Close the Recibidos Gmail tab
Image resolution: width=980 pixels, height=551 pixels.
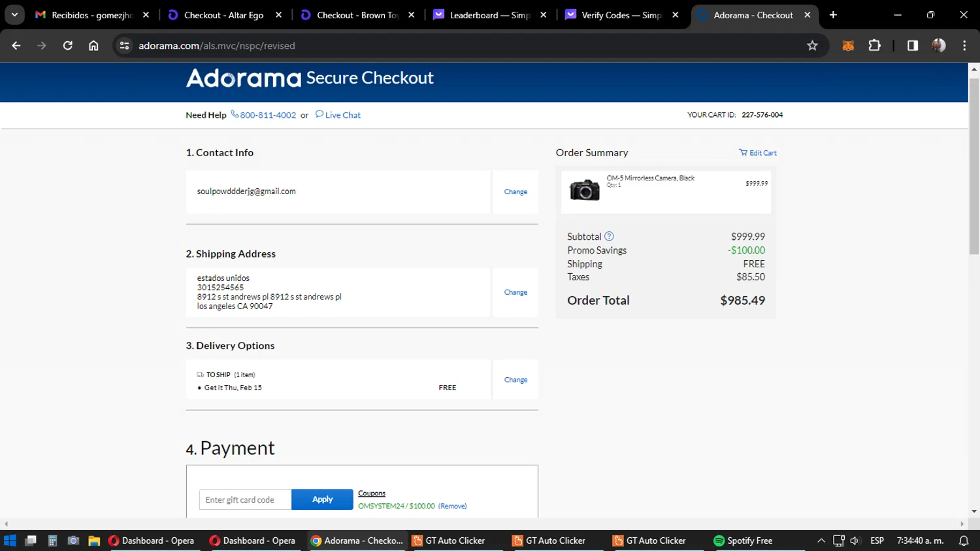(x=146, y=14)
